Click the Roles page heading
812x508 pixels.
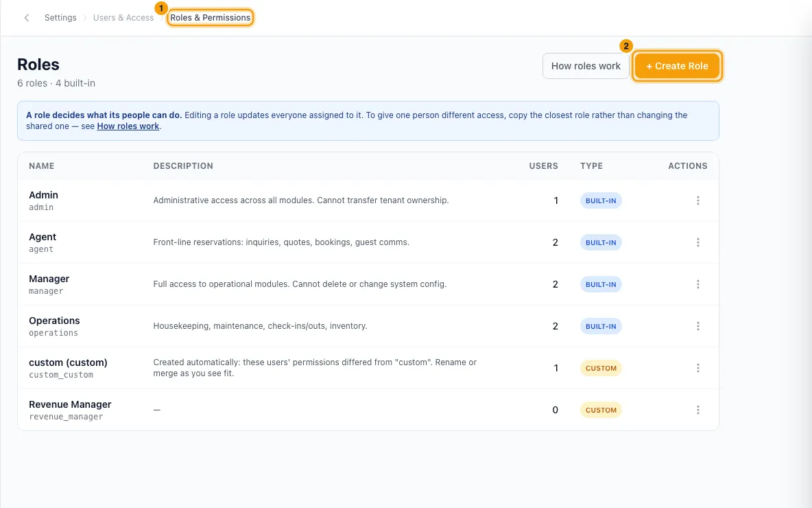(x=38, y=65)
